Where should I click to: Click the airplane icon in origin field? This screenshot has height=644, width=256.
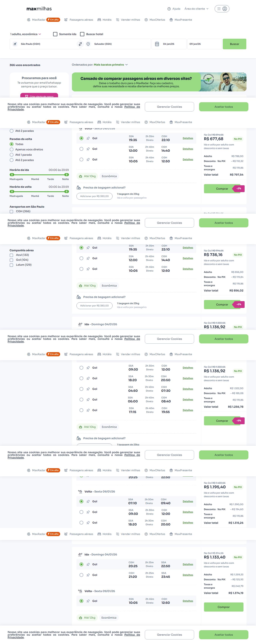[x=15, y=44]
